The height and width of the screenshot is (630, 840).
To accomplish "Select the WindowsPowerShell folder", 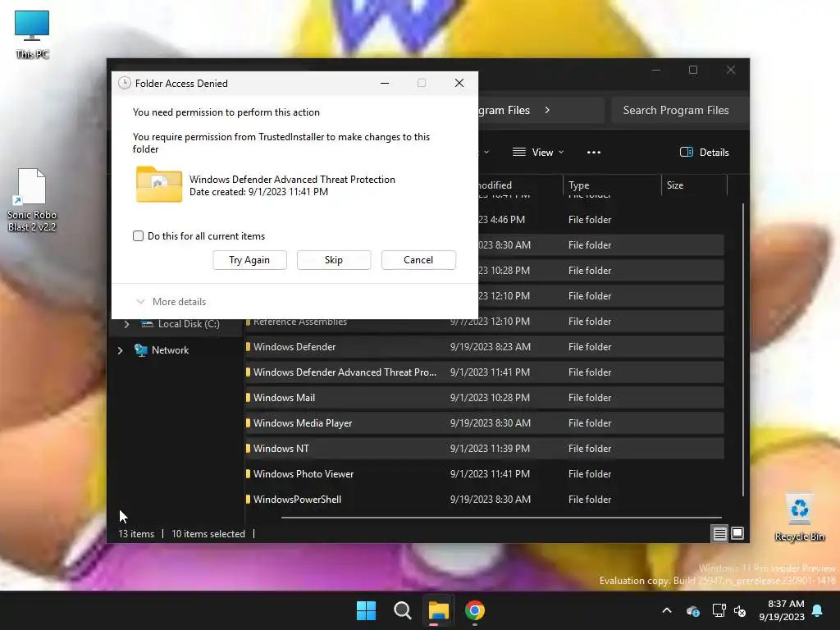I will click(484, 500).
